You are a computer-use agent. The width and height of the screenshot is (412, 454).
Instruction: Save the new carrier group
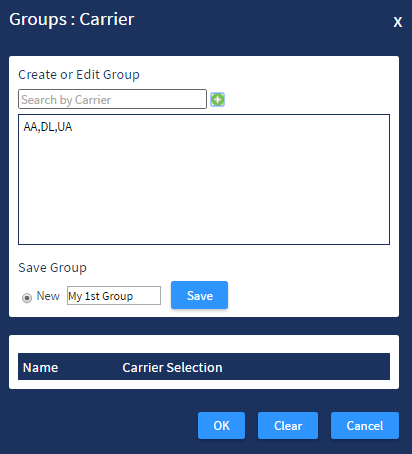[x=199, y=295]
